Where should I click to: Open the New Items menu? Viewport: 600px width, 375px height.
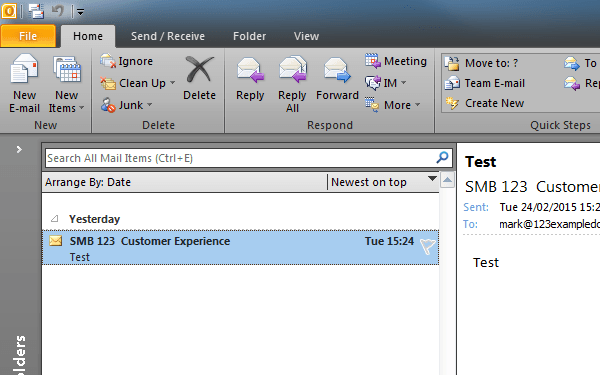pos(67,83)
